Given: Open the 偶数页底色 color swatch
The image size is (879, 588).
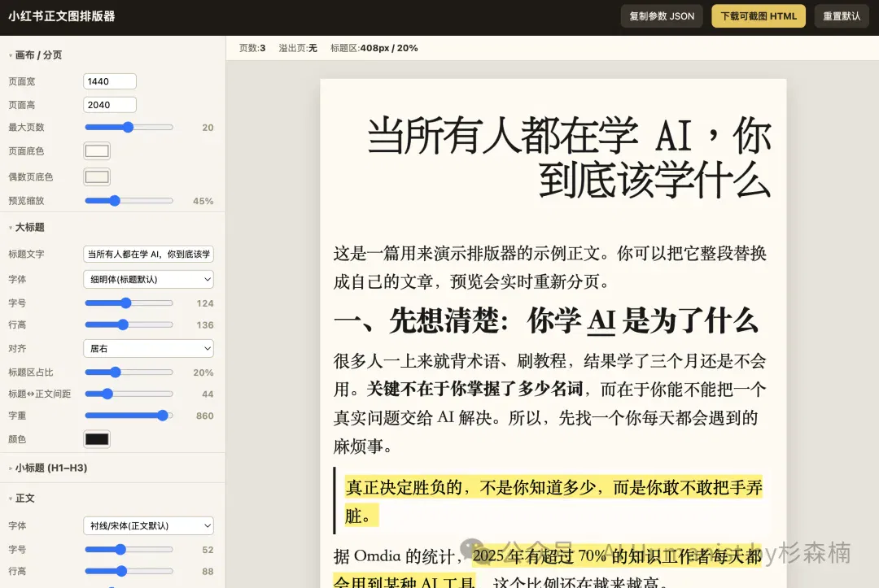Looking at the screenshot, I should pyautogui.click(x=97, y=177).
